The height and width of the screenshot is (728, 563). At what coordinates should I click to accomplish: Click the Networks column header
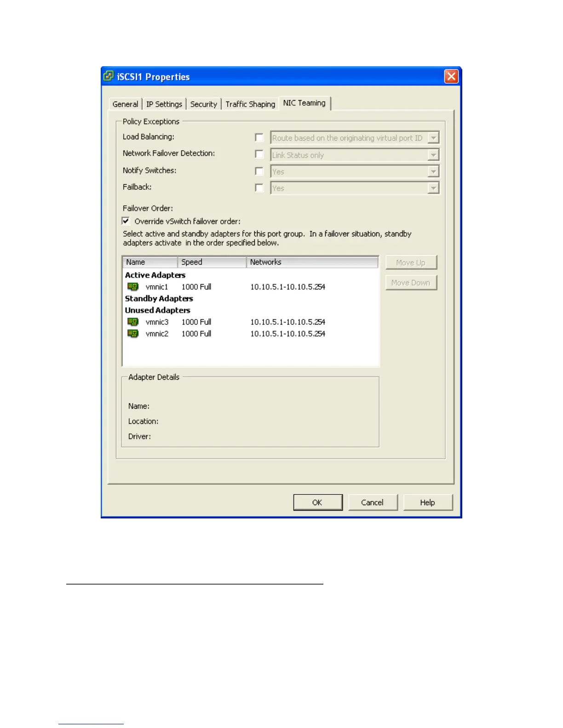point(312,262)
